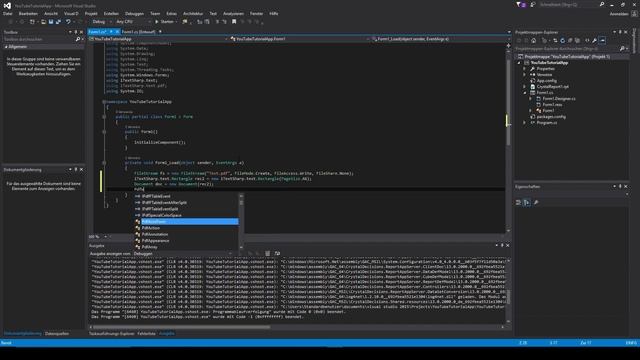Click Home icon in Projektmappen-Explorer toolbar

point(533,40)
